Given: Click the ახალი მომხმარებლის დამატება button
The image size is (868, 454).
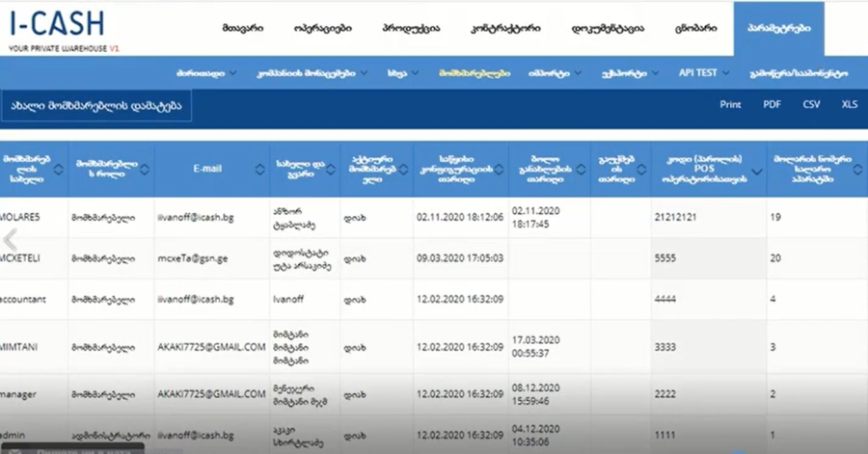Looking at the screenshot, I should 96,105.
